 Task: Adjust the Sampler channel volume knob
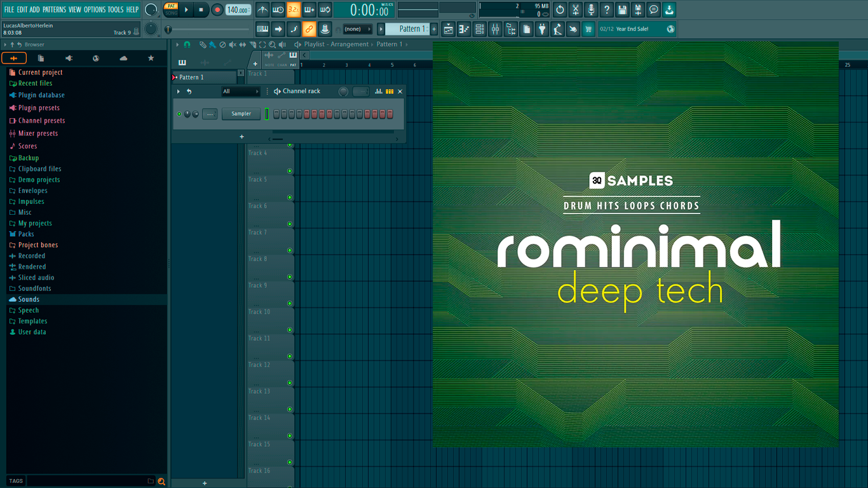coord(195,114)
